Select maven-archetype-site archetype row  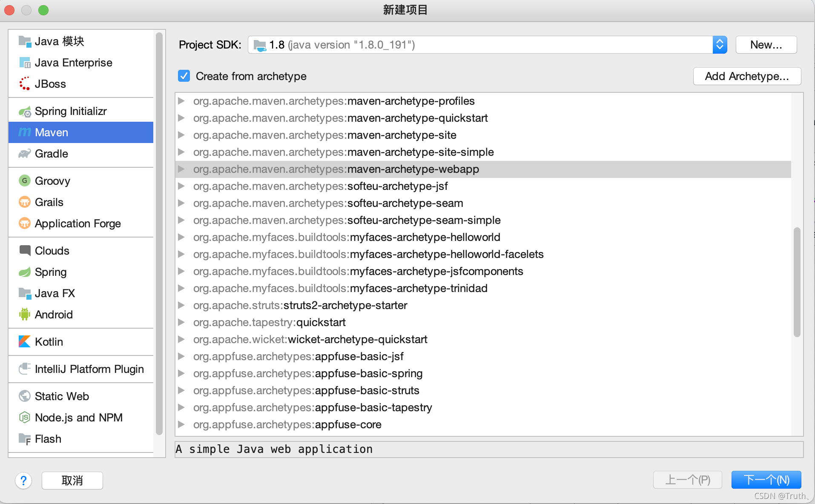tap(483, 135)
